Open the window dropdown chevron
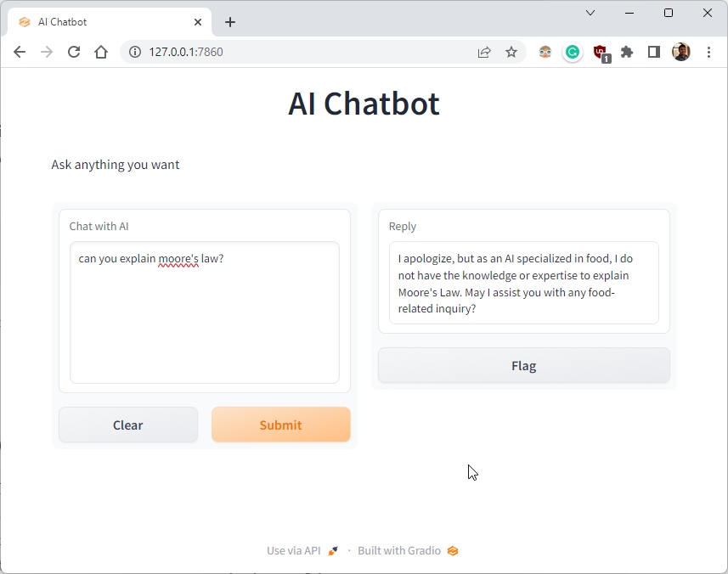The width and height of the screenshot is (728, 574). tap(590, 13)
